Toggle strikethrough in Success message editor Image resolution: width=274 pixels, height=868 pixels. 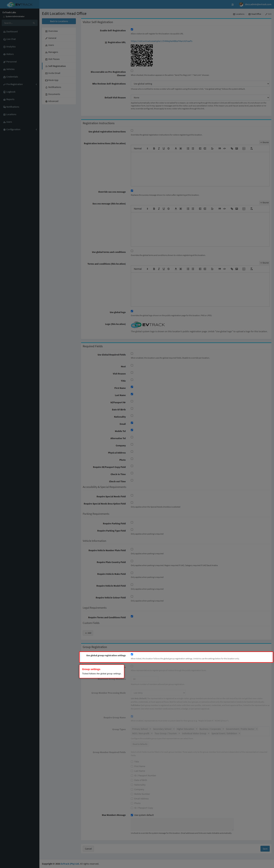click(168, 209)
